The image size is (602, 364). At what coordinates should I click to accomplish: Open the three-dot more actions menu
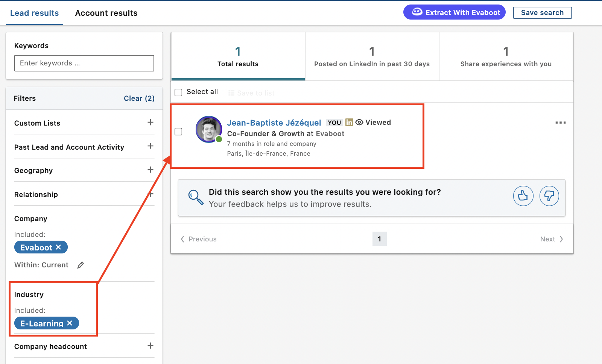pos(561,123)
